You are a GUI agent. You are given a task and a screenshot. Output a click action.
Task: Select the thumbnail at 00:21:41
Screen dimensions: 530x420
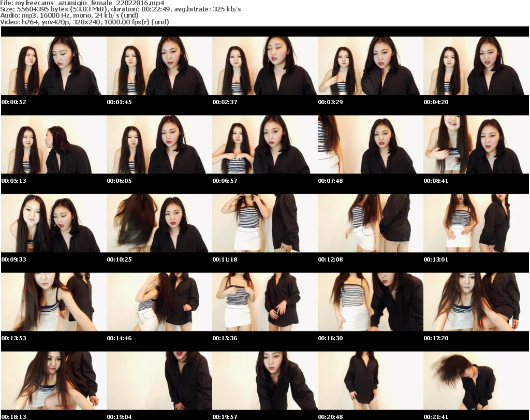pos(476,381)
